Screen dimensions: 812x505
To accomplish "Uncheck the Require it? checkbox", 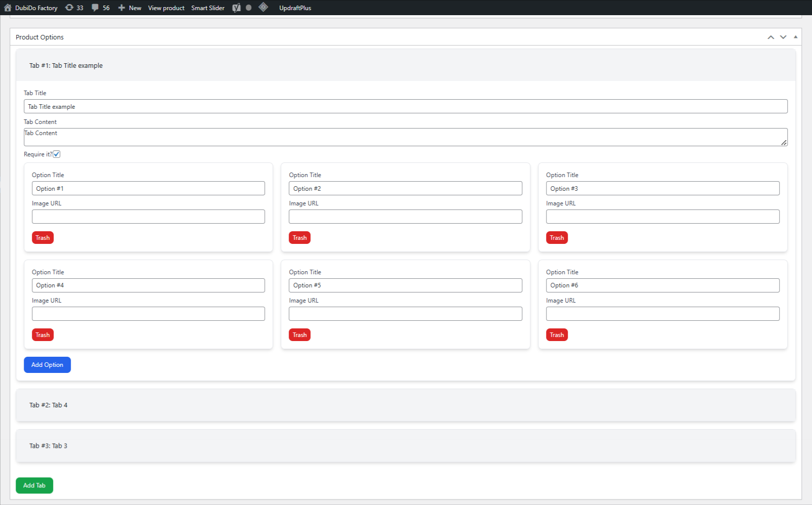I will tap(57, 154).
